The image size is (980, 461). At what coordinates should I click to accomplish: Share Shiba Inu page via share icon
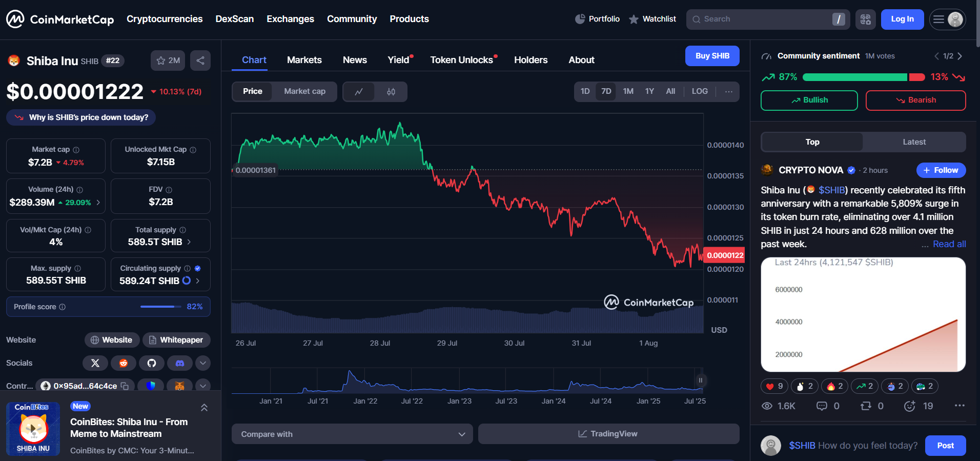[200, 61]
